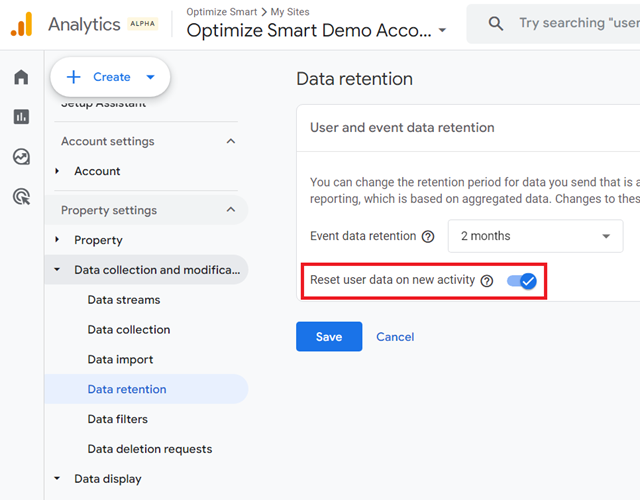640x500 pixels.
Task: Click the plus icon on Create
Action: [73, 77]
